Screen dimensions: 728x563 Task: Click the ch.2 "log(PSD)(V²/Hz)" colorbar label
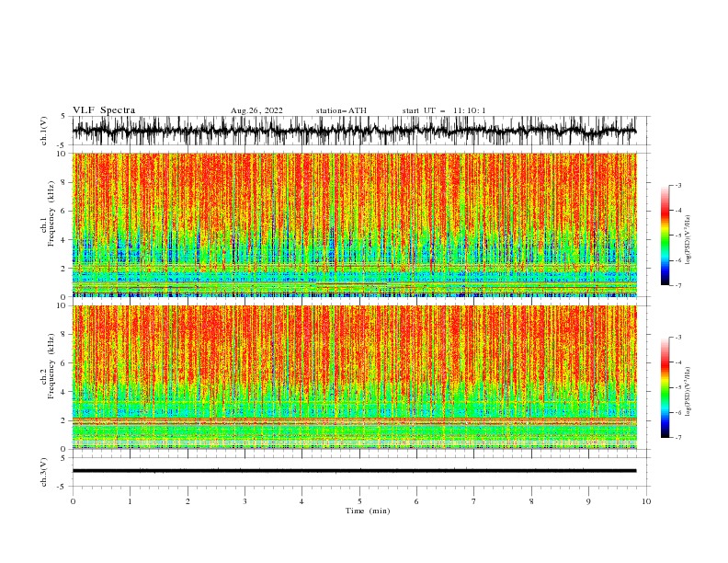688,392
